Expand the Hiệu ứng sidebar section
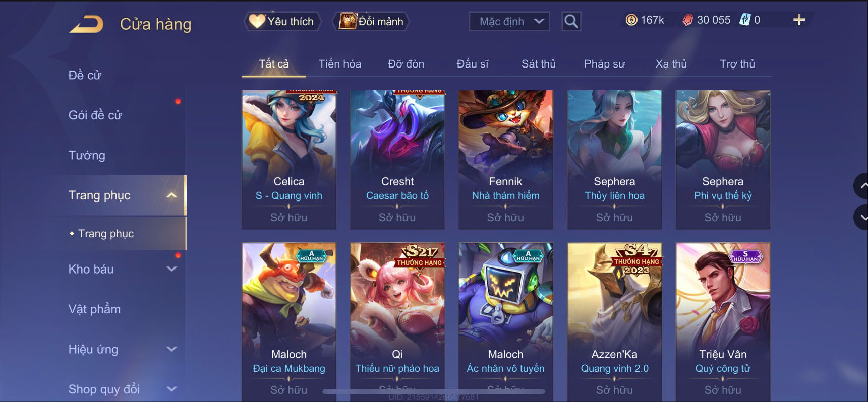 [x=171, y=349]
